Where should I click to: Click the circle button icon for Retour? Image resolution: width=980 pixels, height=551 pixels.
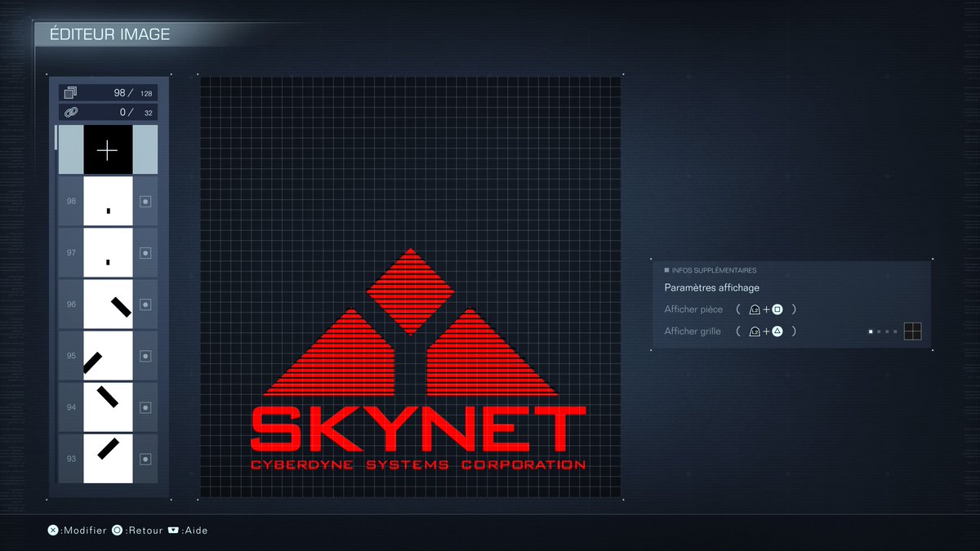coord(117,530)
